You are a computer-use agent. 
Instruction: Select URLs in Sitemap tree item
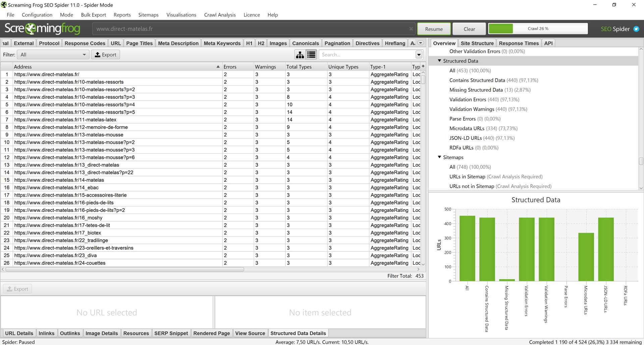point(496,177)
